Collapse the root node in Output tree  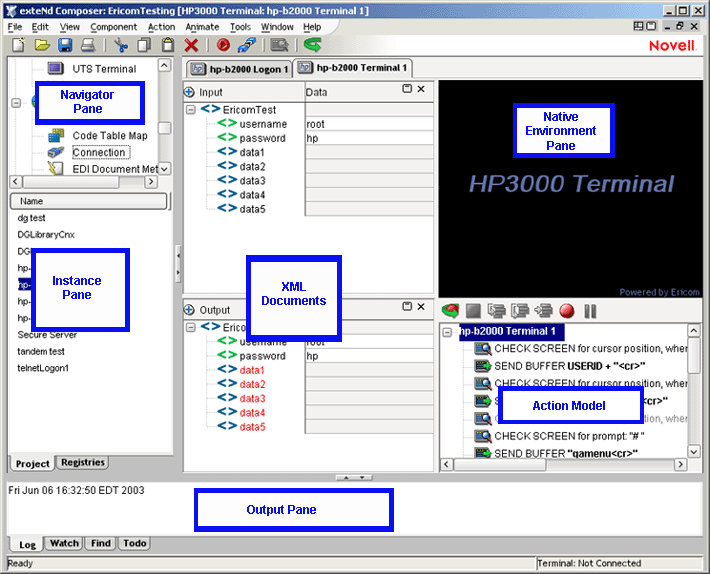click(191, 327)
